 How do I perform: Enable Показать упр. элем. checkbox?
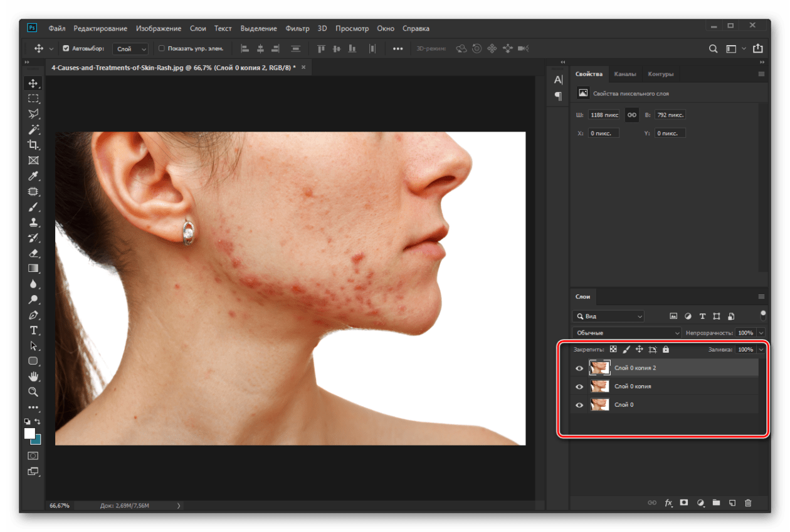(161, 48)
